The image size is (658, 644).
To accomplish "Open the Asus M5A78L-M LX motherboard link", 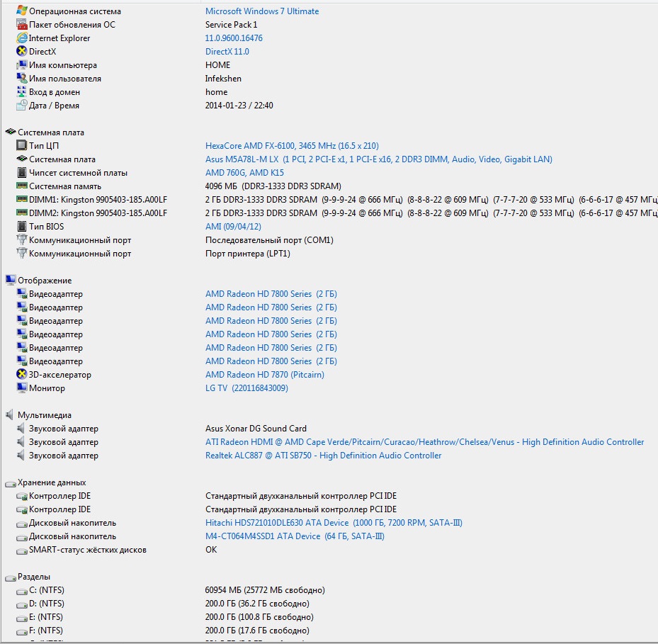I will tap(379, 159).
